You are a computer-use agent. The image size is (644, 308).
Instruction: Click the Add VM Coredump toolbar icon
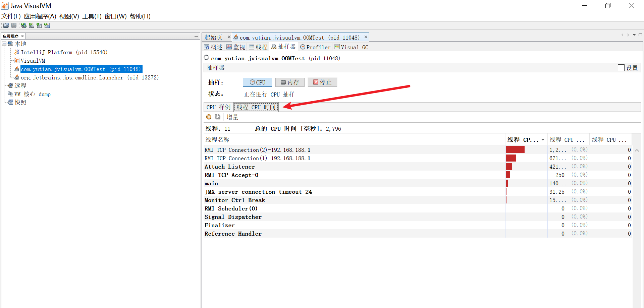coord(39,25)
